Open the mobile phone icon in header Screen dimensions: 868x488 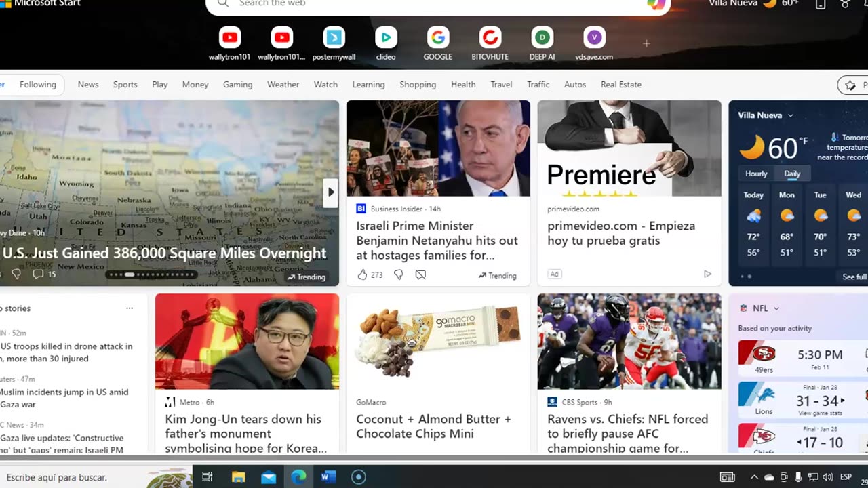[821, 4]
